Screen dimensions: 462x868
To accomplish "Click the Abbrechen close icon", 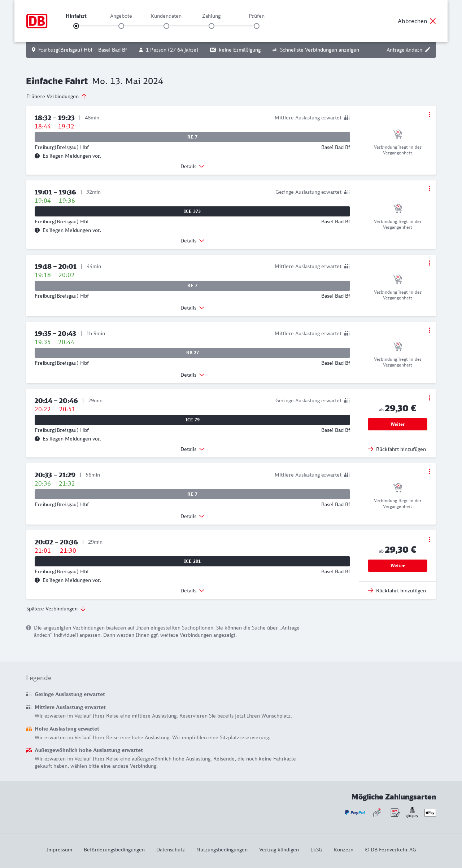I will [x=433, y=21].
